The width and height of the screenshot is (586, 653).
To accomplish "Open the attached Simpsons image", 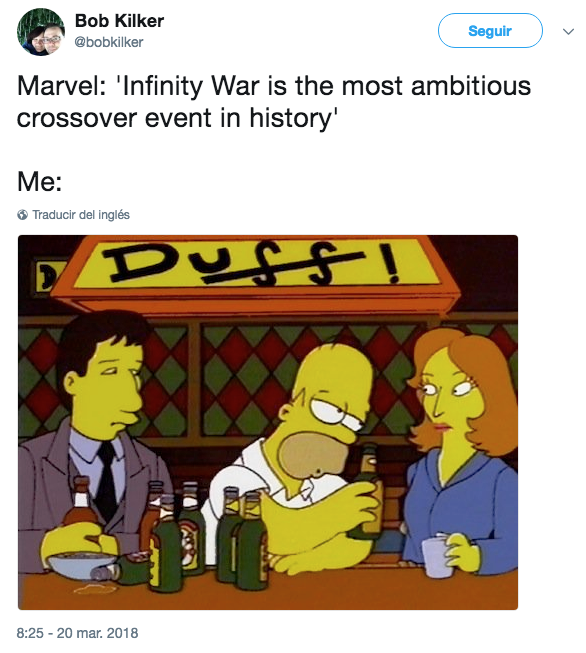I will [268, 422].
